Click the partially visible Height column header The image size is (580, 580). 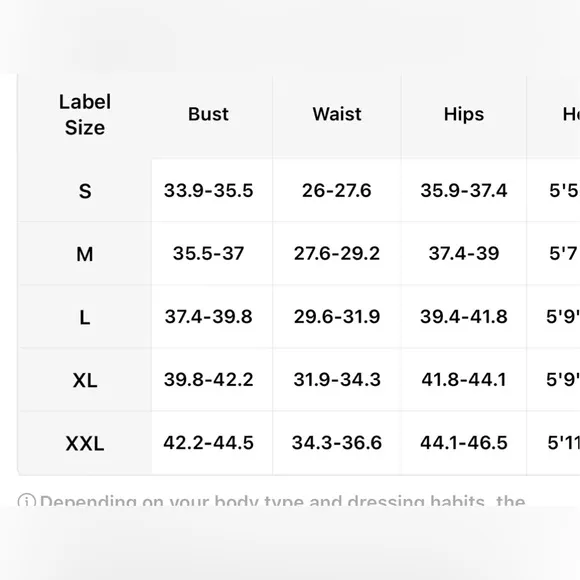(571, 114)
